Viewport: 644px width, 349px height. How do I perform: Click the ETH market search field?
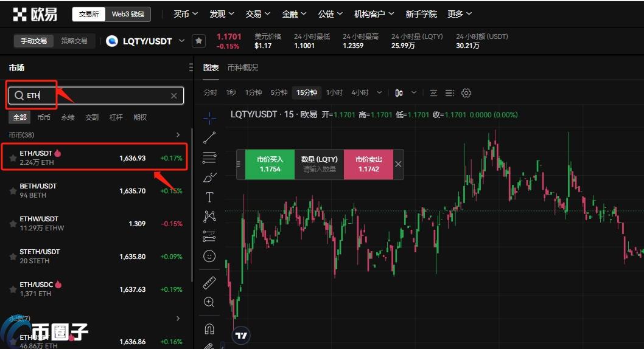(x=96, y=95)
